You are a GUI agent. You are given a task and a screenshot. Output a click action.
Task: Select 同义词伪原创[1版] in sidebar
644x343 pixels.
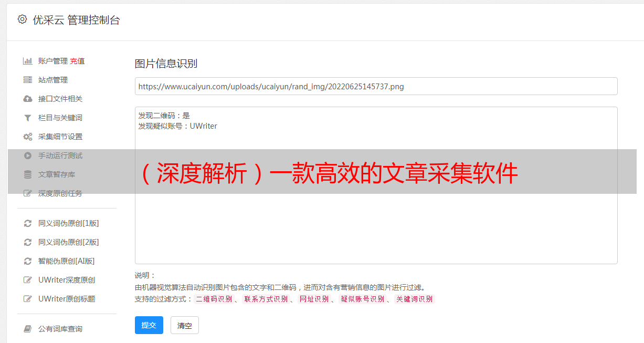pyautogui.click(x=69, y=223)
